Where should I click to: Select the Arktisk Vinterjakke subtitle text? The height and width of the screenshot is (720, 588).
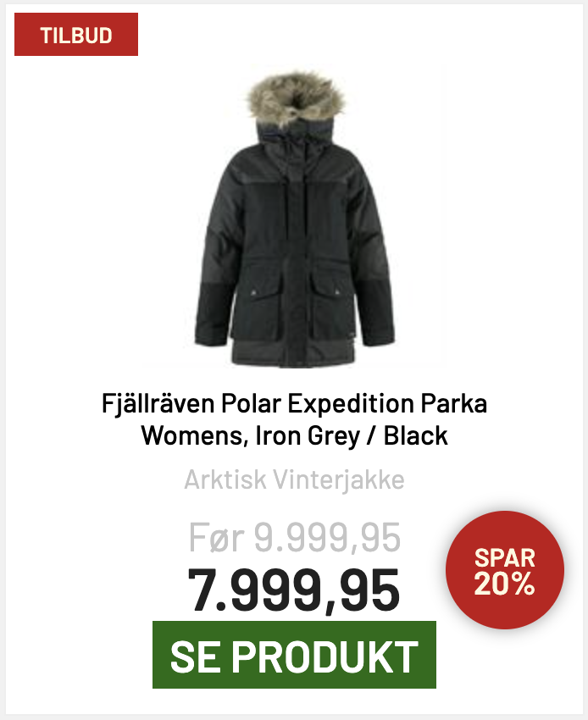[294, 479]
